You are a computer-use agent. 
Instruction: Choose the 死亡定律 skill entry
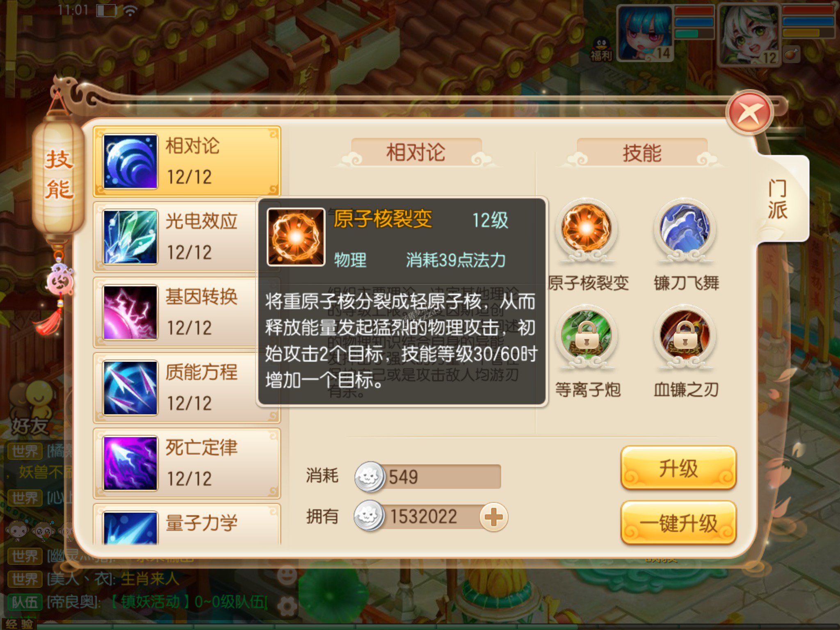(187, 463)
